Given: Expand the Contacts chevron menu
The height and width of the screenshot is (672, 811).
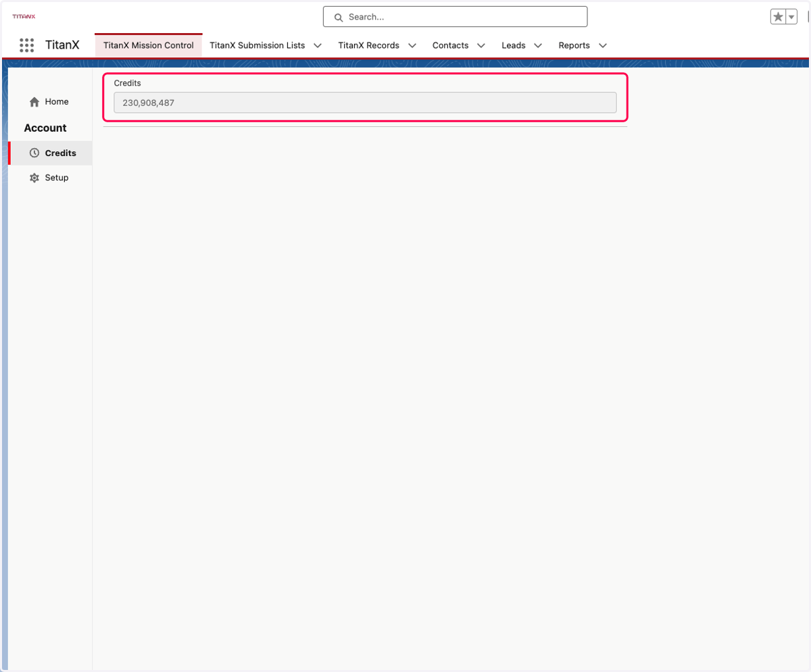Looking at the screenshot, I should pos(481,45).
